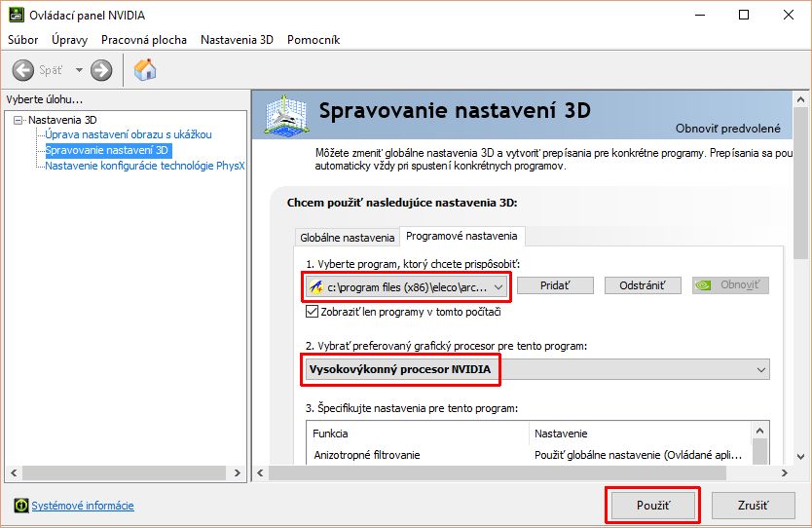Click the Obnoviť button with NVIDIA logo

click(730, 285)
